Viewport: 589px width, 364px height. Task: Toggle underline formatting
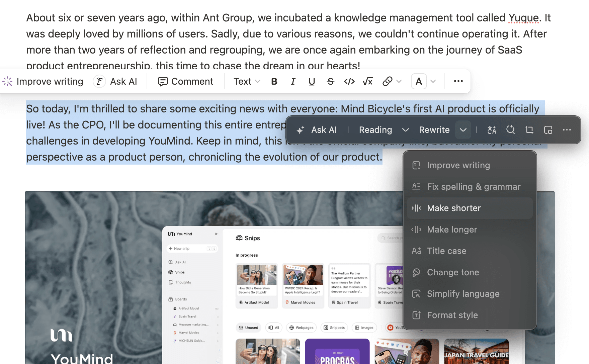click(x=312, y=82)
